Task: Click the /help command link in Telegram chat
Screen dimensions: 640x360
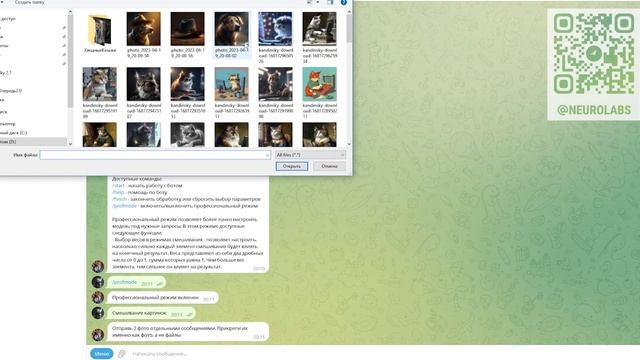Action: [x=118, y=192]
